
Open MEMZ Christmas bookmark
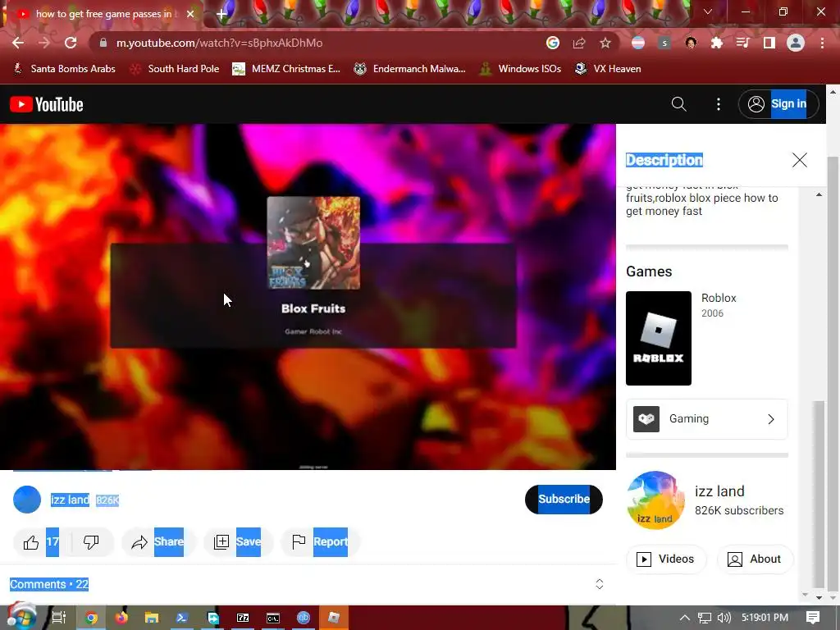tap(286, 69)
